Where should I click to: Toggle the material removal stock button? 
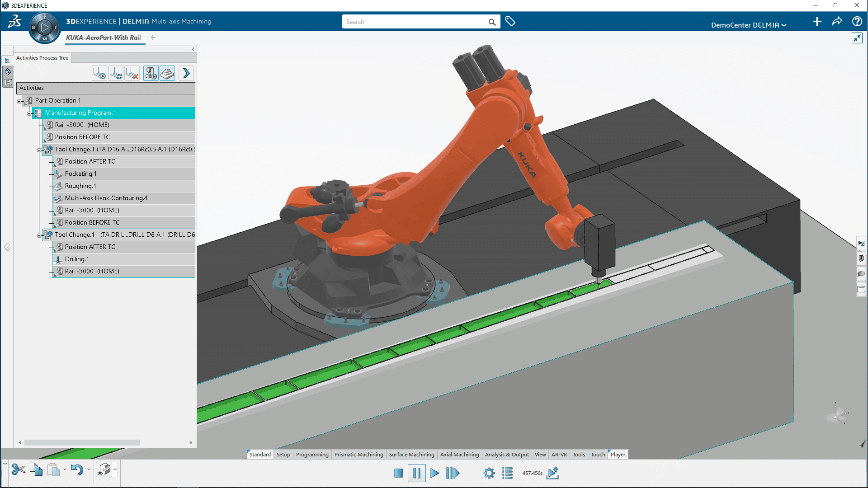pyautogui.click(x=167, y=73)
